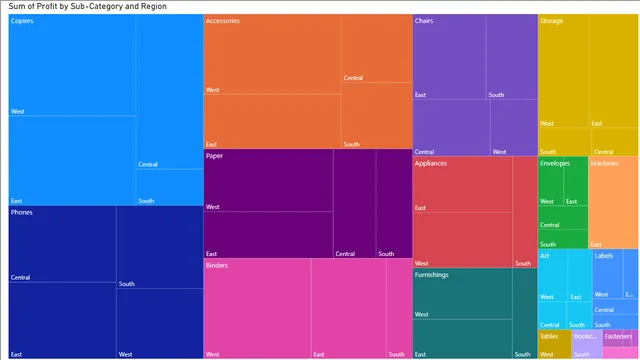Select the Copiers West tile
640x360 pixels.
tap(72, 65)
